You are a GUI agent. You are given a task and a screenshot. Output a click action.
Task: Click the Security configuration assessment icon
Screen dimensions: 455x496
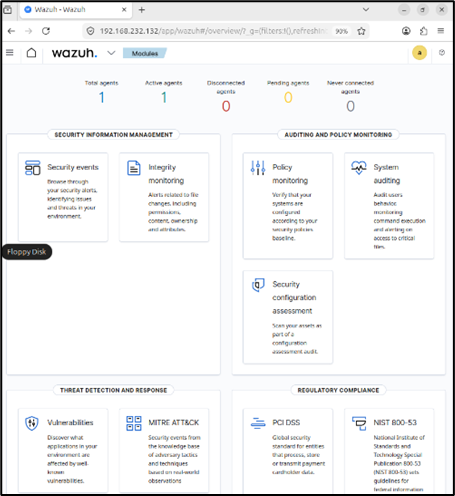click(x=258, y=285)
